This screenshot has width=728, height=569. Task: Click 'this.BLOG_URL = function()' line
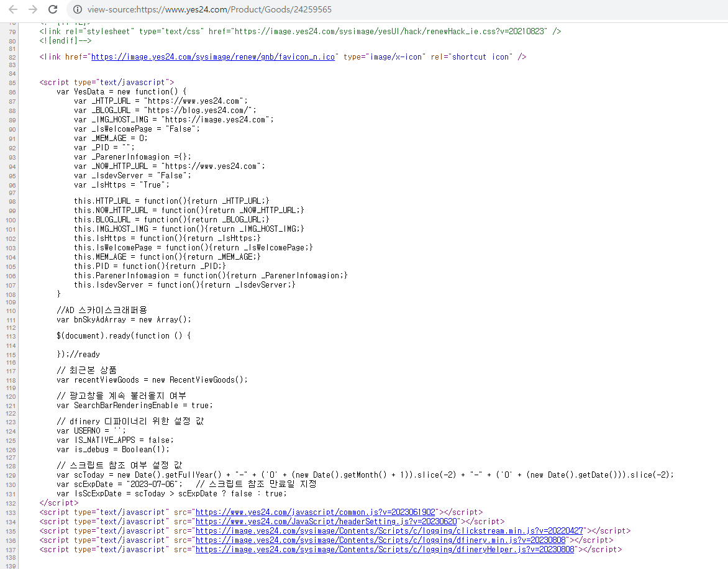coord(171,219)
